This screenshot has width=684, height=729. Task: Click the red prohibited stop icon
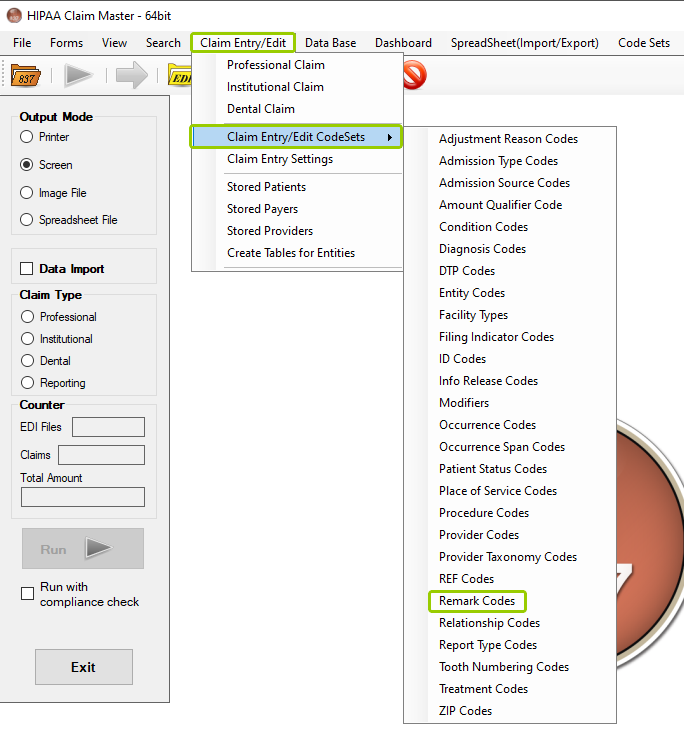pos(414,75)
